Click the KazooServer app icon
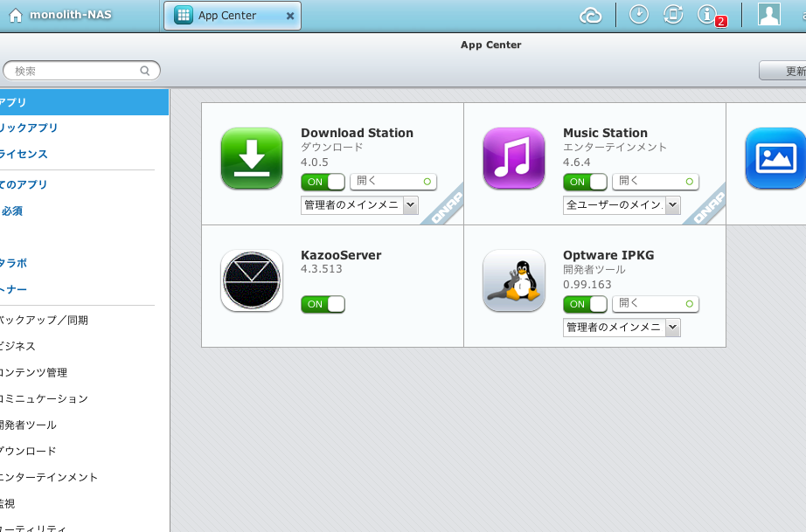This screenshot has height=532, width=806. coord(252,280)
